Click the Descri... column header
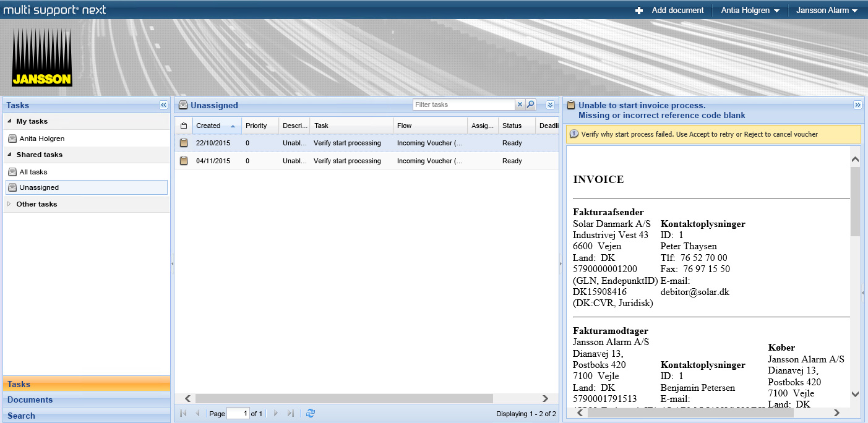This screenshot has width=868, height=423. click(294, 126)
